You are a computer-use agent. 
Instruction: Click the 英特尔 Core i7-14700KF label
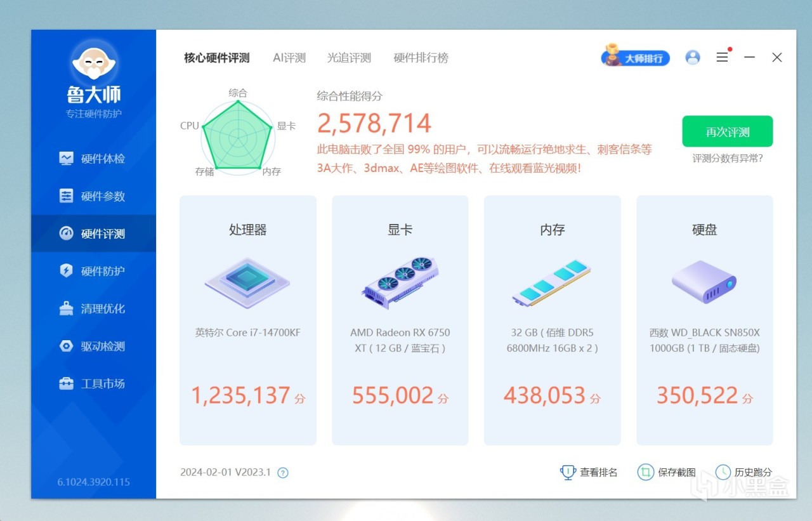click(x=248, y=333)
